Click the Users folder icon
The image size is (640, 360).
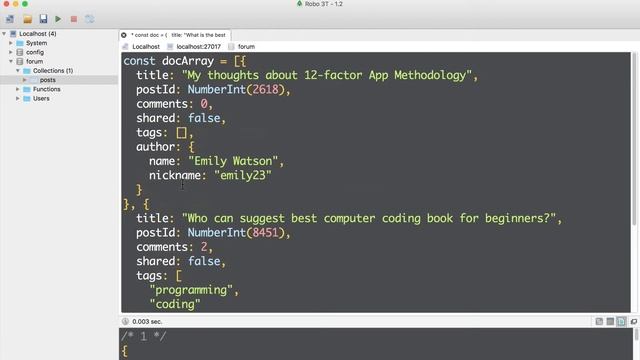(27, 98)
